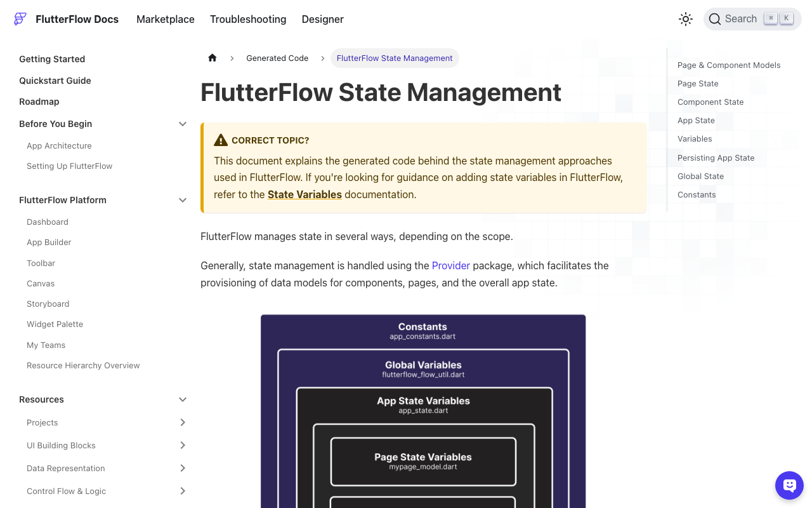Viewport: 812px width, 508px height.
Task: Open Widget Palette sidebar item
Action: coord(55,324)
